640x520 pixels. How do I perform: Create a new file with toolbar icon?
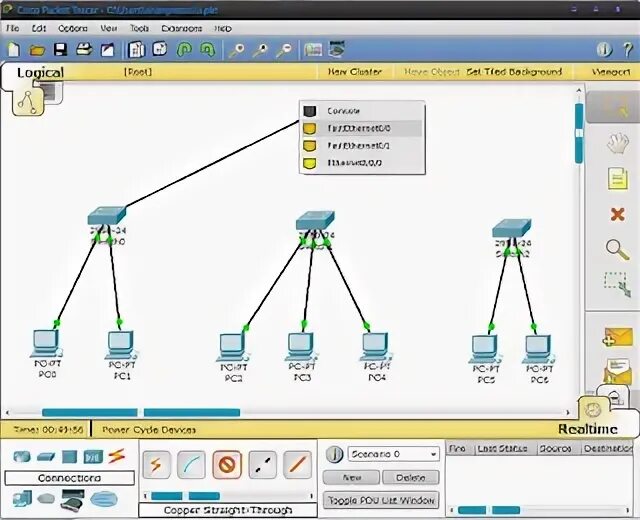(14, 49)
